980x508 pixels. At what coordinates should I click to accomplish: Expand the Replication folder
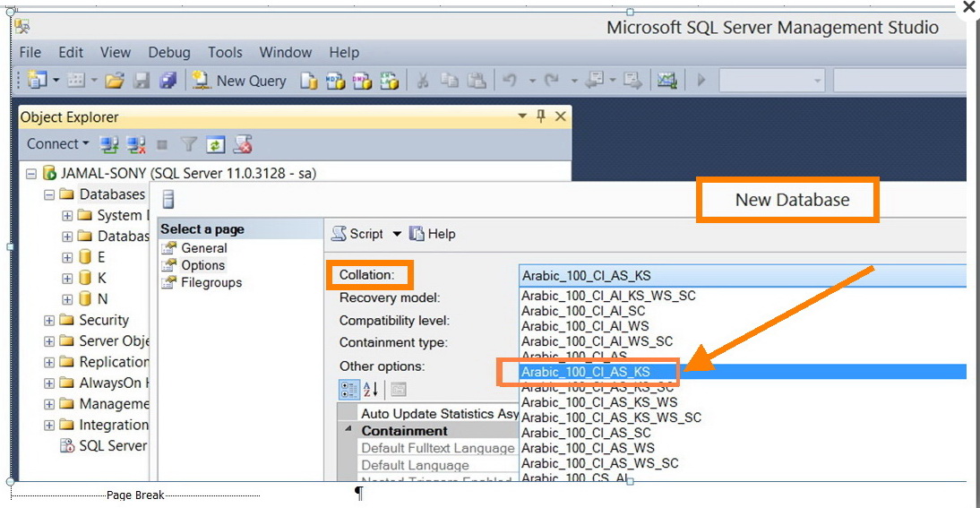[x=48, y=363]
